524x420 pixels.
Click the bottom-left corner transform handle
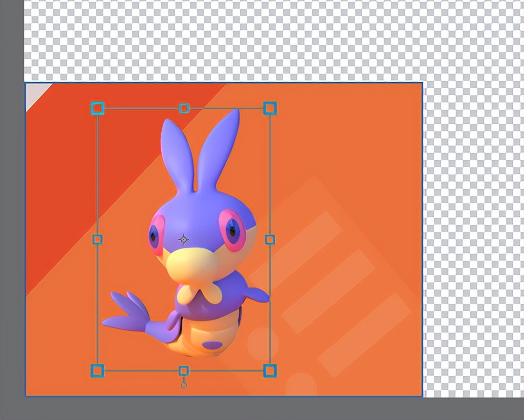point(98,371)
